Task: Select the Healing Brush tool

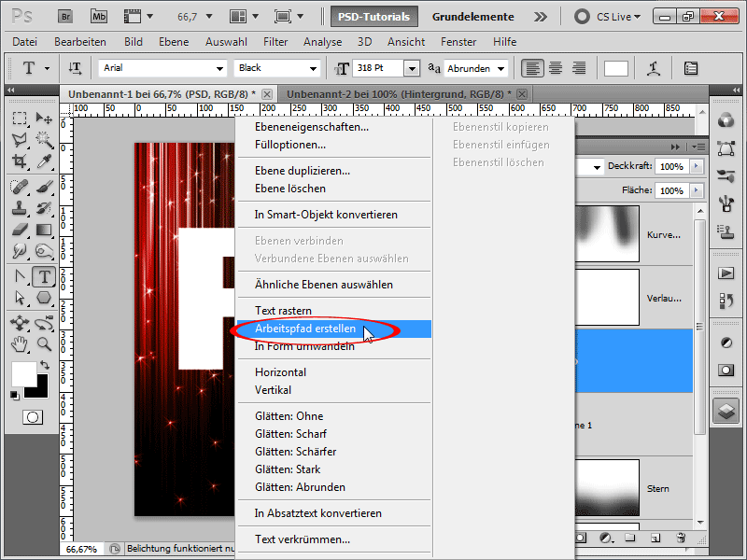Action: 20,186
